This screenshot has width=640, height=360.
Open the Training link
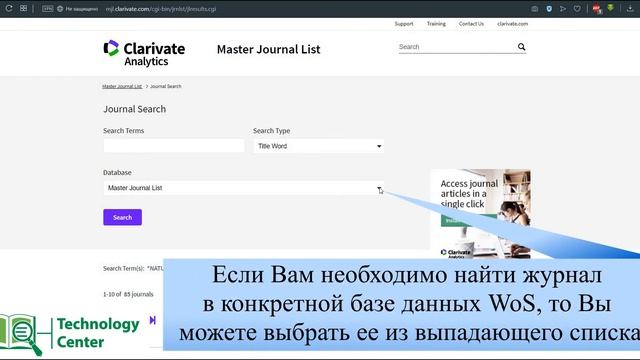[436, 24]
